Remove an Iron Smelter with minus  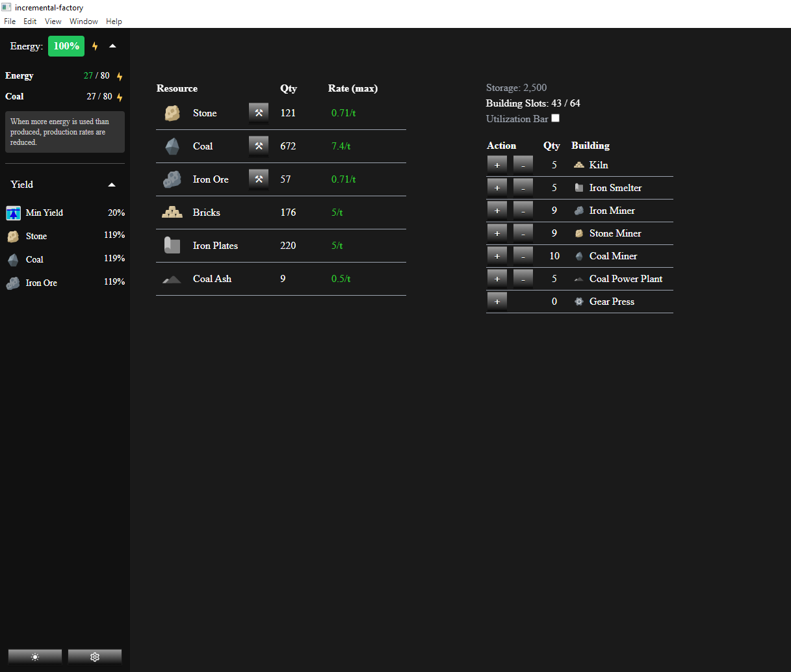[x=523, y=188]
